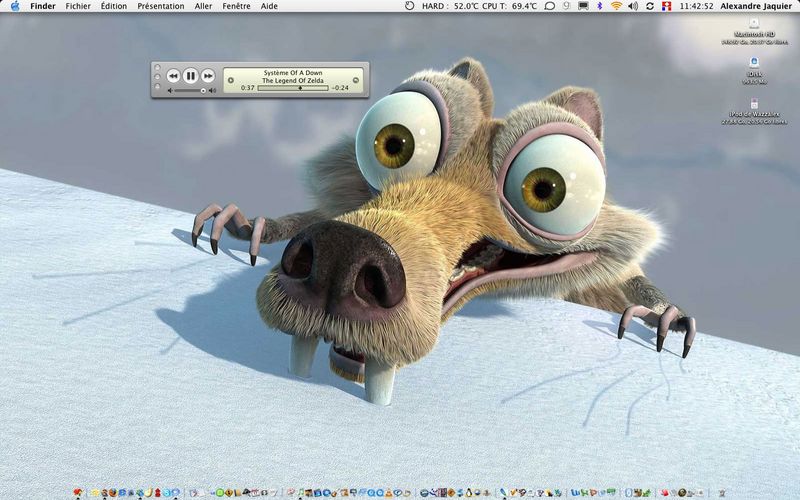The width and height of the screenshot is (800, 500).
Task: Click the right arrow in iTunes display
Action: pyautogui.click(x=356, y=80)
